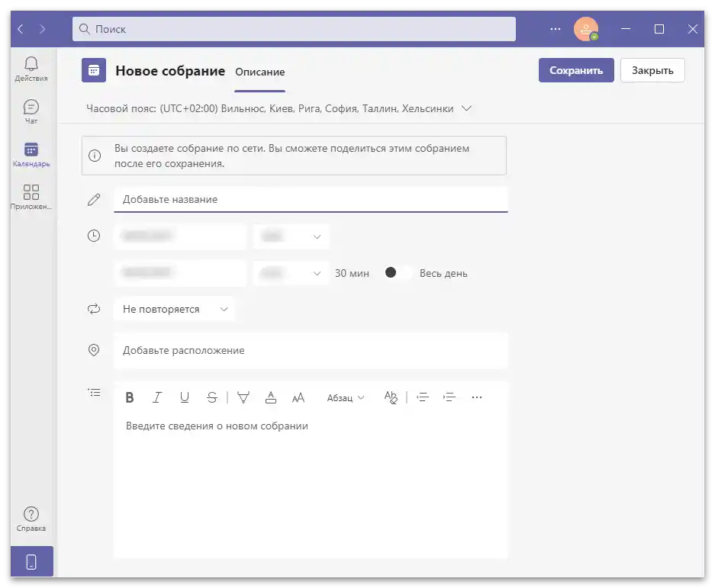
Task: Open the font color tool
Action: [271, 397]
